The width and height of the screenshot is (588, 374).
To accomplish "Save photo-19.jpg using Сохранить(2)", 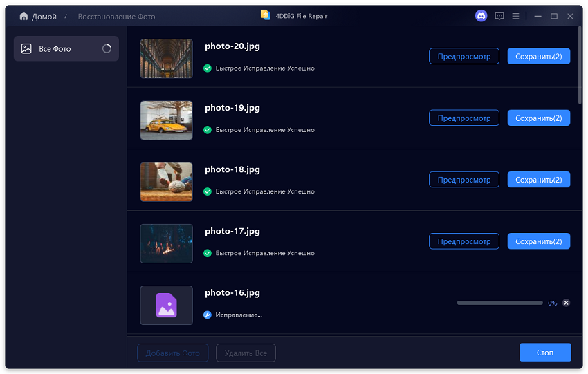I will point(538,118).
